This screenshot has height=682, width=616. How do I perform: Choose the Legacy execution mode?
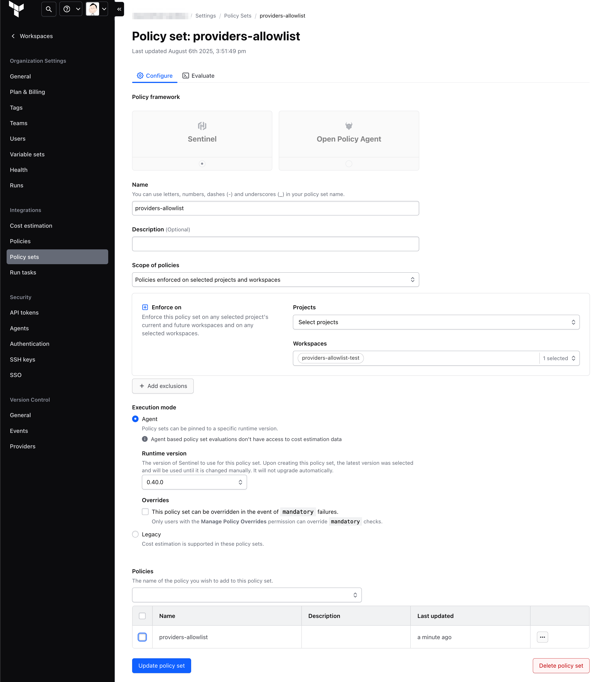[135, 534]
